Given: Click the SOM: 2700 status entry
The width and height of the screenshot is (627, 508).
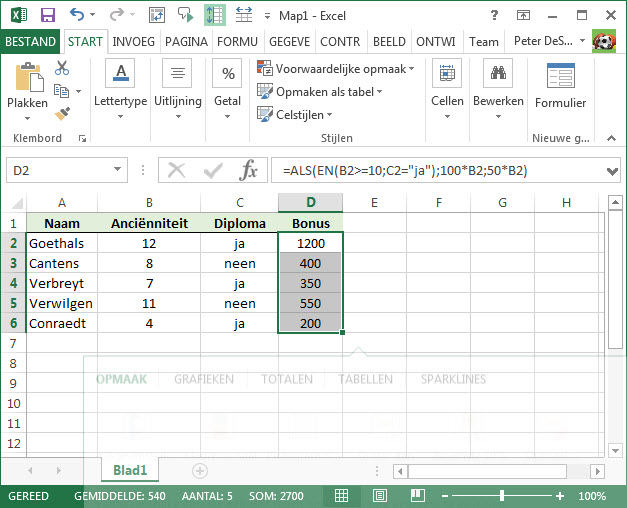Looking at the screenshot, I should [x=276, y=496].
